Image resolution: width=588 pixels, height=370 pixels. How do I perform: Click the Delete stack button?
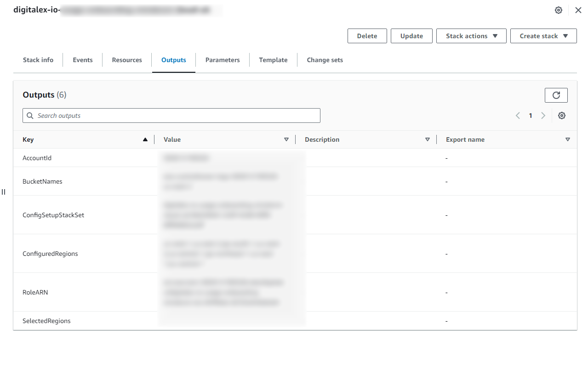[367, 36]
